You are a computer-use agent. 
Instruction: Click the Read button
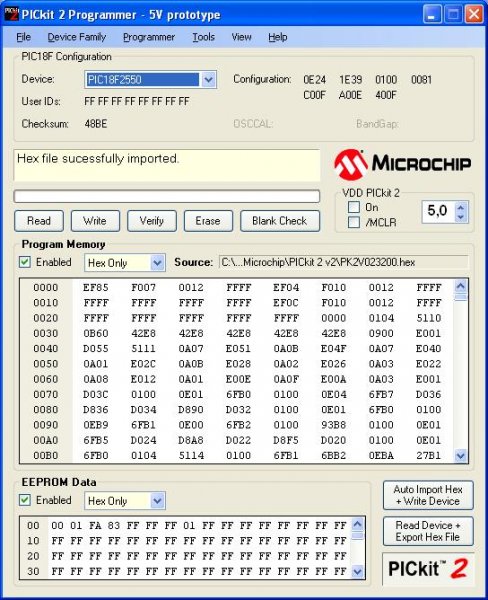pyautogui.click(x=39, y=221)
